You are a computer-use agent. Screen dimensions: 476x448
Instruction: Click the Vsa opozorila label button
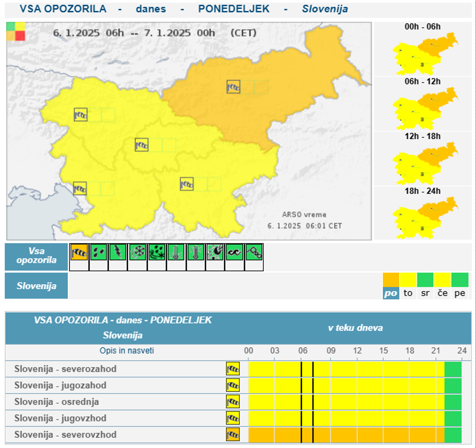(36, 257)
